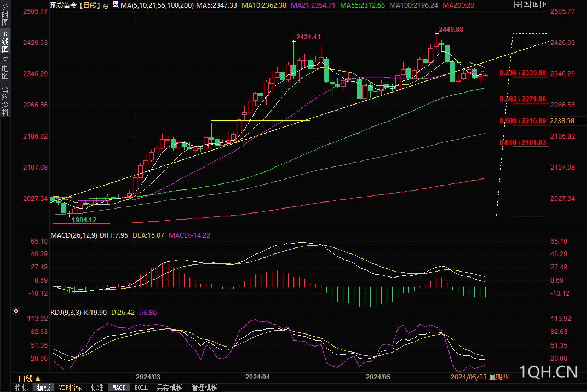The height and width of the screenshot is (392, 587).
Task: Click the 0.618 \ 2161.93 Fibonacci level
Action: tap(523, 142)
